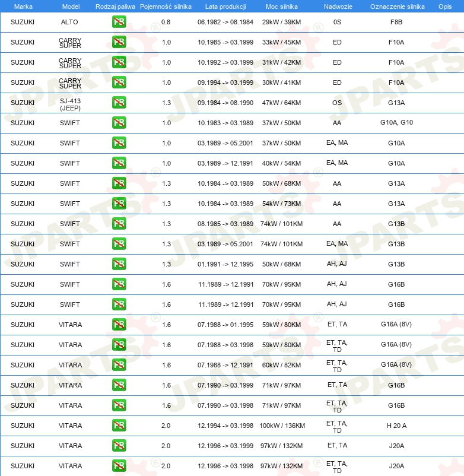This screenshot has width=464, height=476.
Task: Click the date range 10.1983 -> 03.1989
Action: [225, 123]
